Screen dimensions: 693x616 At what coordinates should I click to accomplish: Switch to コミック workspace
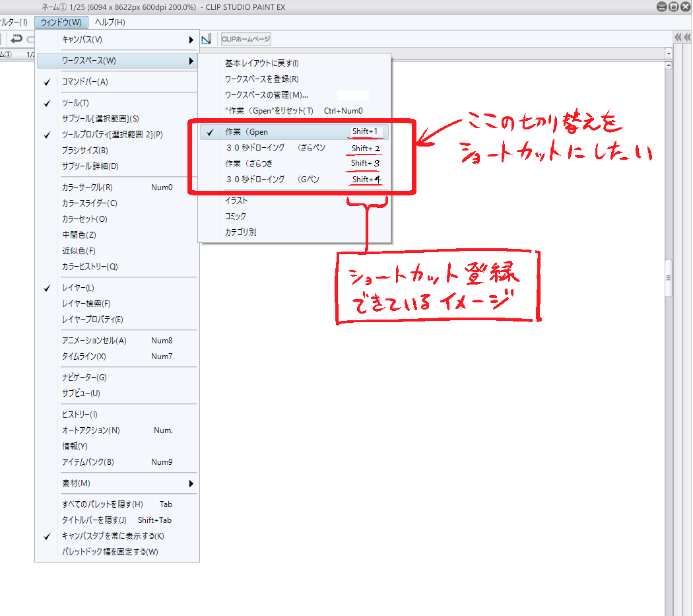pyautogui.click(x=294, y=217)
